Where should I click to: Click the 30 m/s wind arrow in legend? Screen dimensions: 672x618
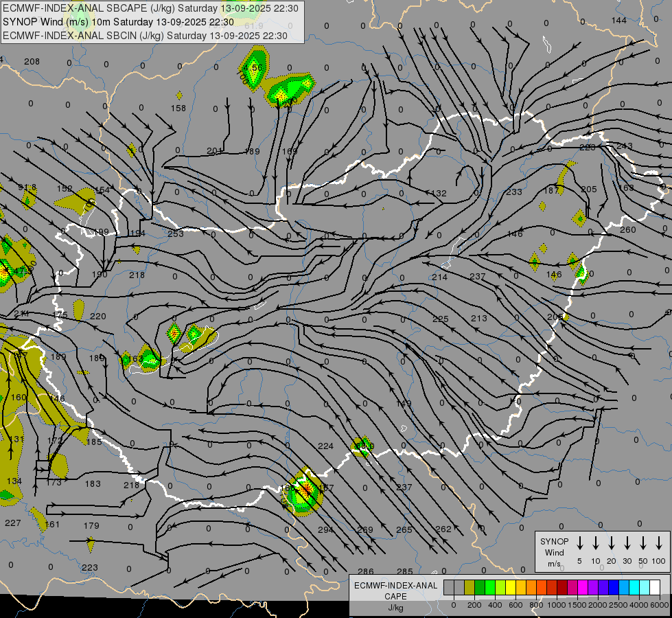(x=627, y=543)
